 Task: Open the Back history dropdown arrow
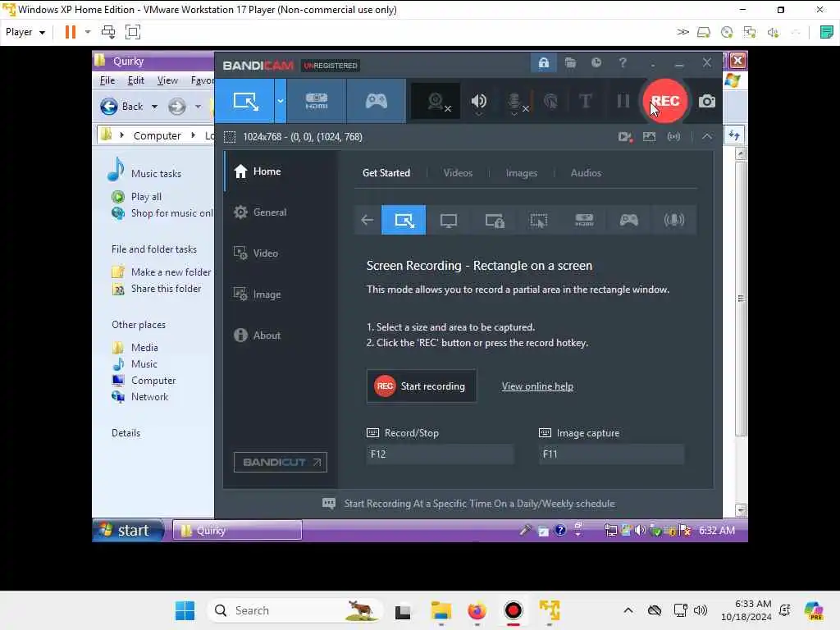154,107
